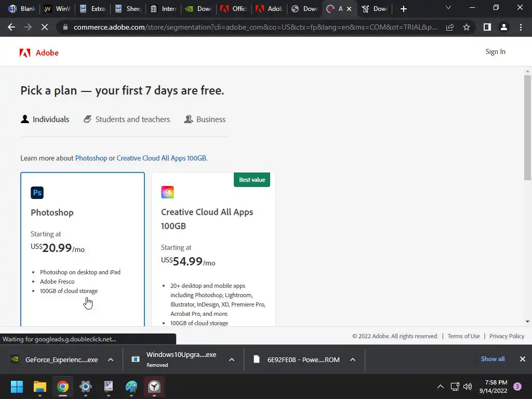Image resolution: width=532 pixels, height=399 pixels.
Task: Open the Chrome profile icon
Action: point(504,27)
